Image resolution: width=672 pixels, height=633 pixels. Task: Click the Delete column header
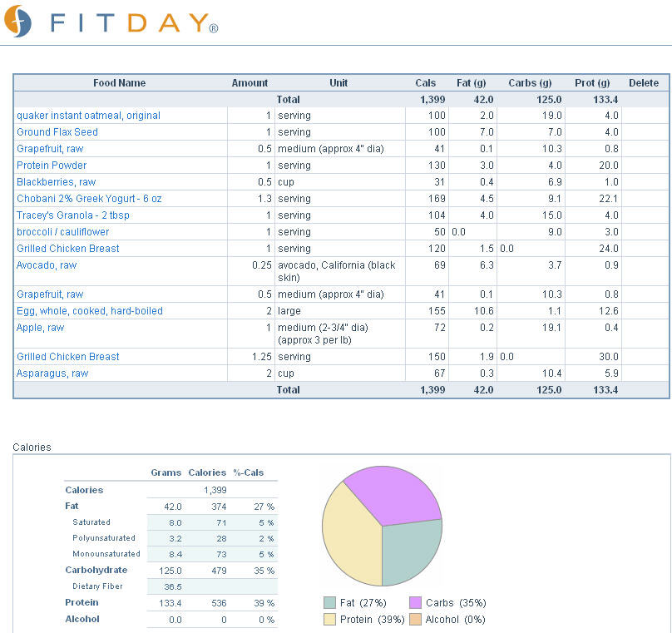coord(643,82)
